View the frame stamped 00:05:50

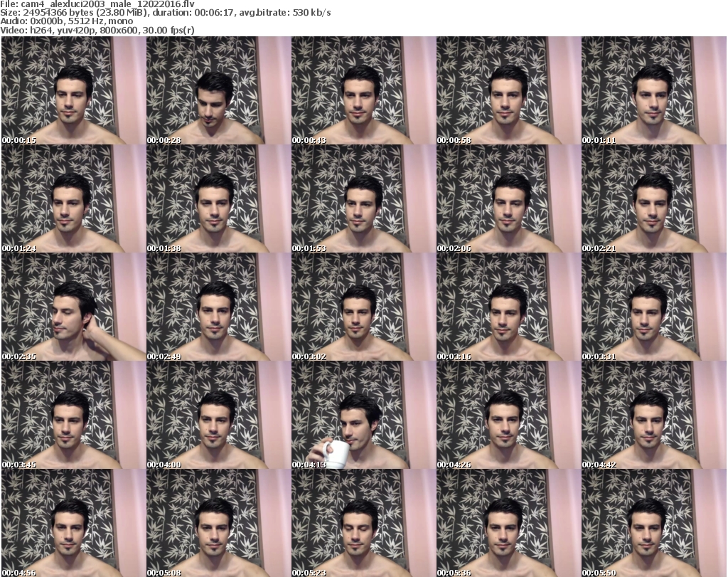(x=654, y=523)
